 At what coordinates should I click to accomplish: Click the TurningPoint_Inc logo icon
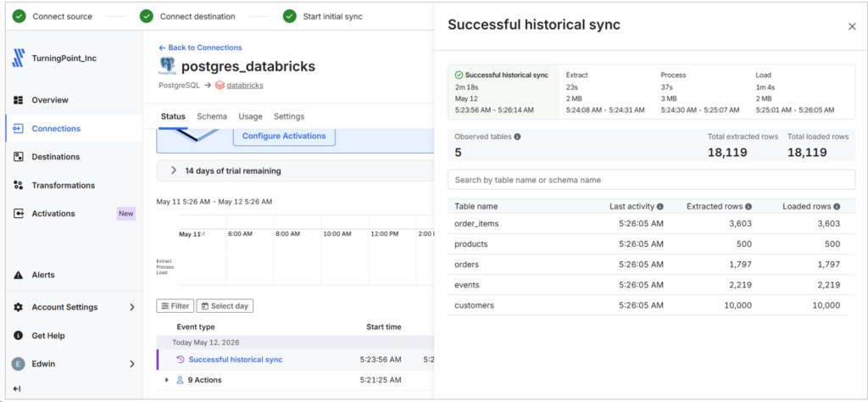click(19, 59)
